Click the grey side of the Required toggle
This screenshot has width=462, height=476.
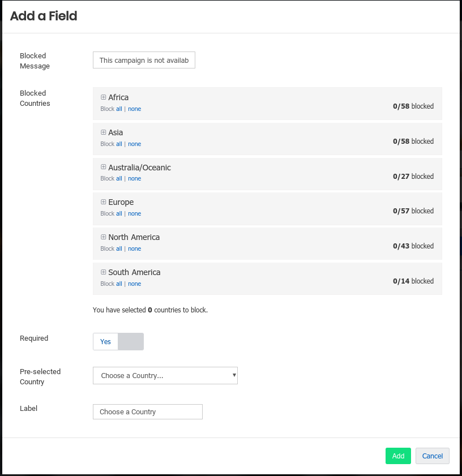click(131, 342)
